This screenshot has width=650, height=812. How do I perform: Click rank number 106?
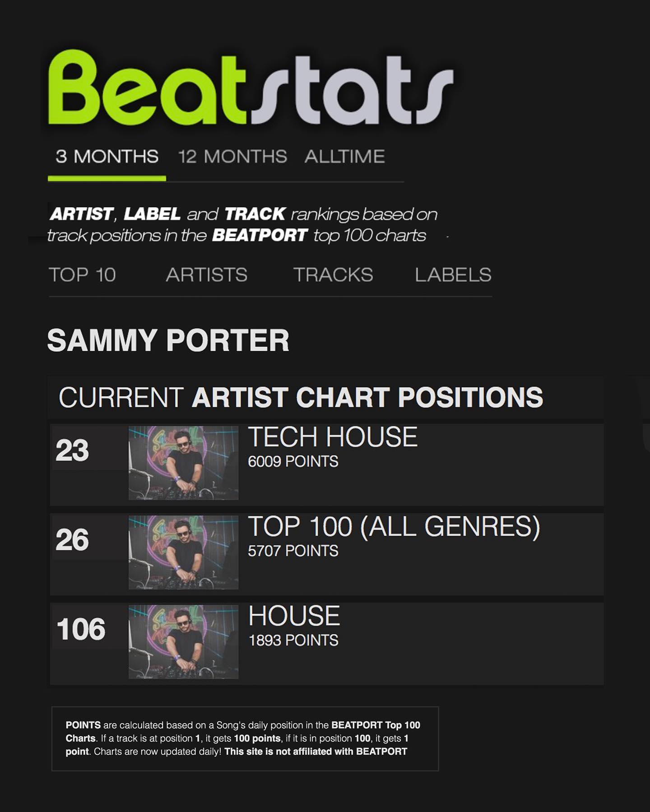pyautogui.click(x=81, y=629)
